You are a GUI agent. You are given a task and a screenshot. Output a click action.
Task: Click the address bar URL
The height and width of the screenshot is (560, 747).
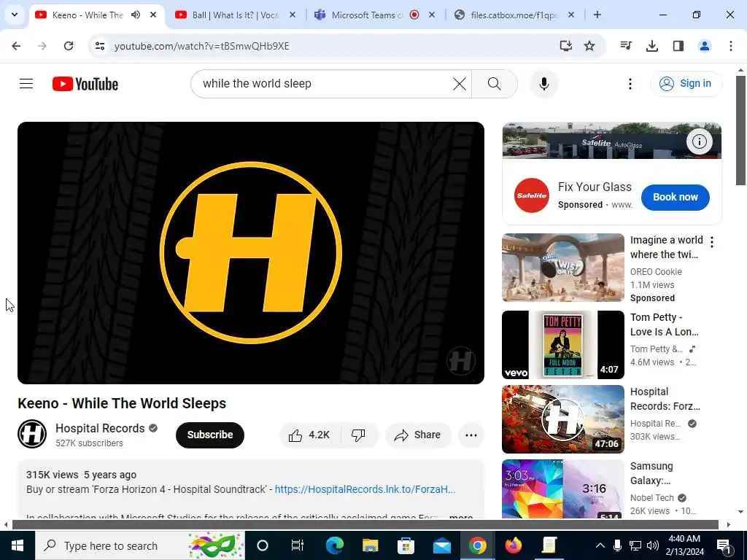coord(201,46)
